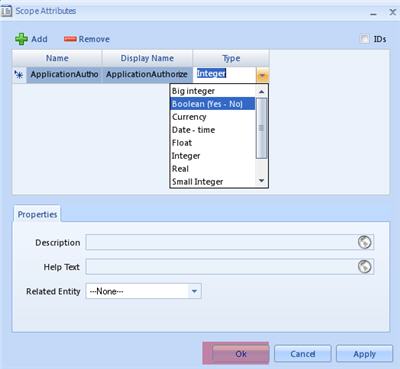
Task: Click the type list scroll up arrow
Action: [x=262, y=91]
